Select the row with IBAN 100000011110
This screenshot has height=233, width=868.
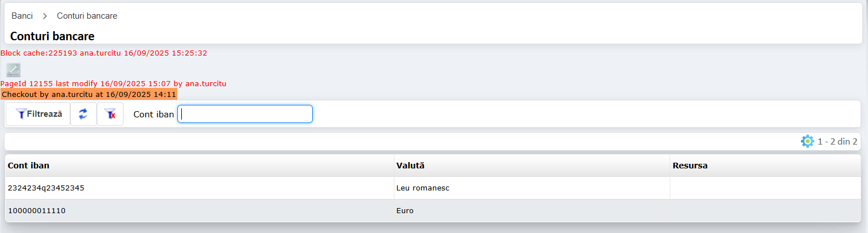click(37, 211)
